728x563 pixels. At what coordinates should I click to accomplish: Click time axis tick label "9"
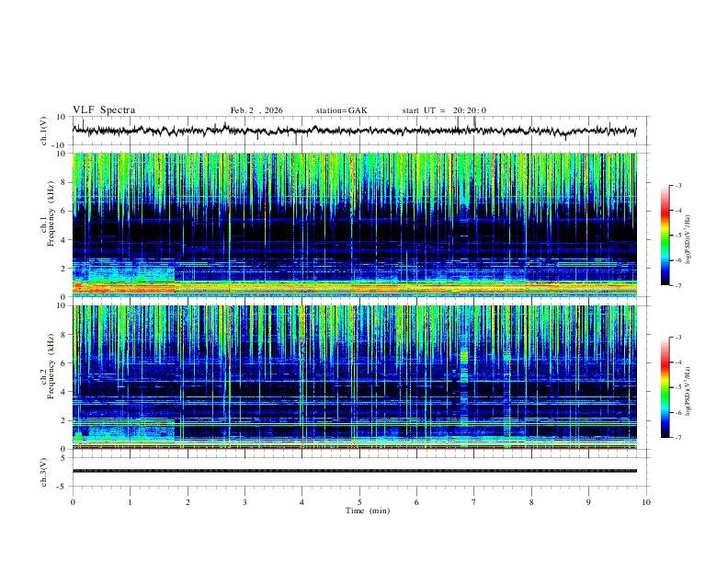(588, 502)
